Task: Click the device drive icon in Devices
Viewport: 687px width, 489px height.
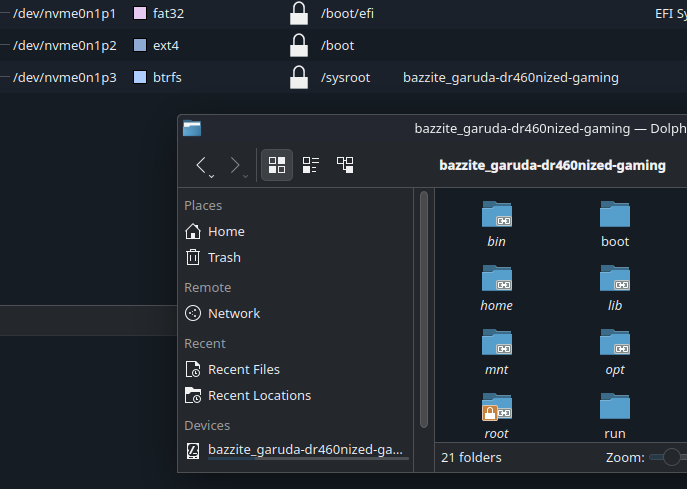Action: 193,450
